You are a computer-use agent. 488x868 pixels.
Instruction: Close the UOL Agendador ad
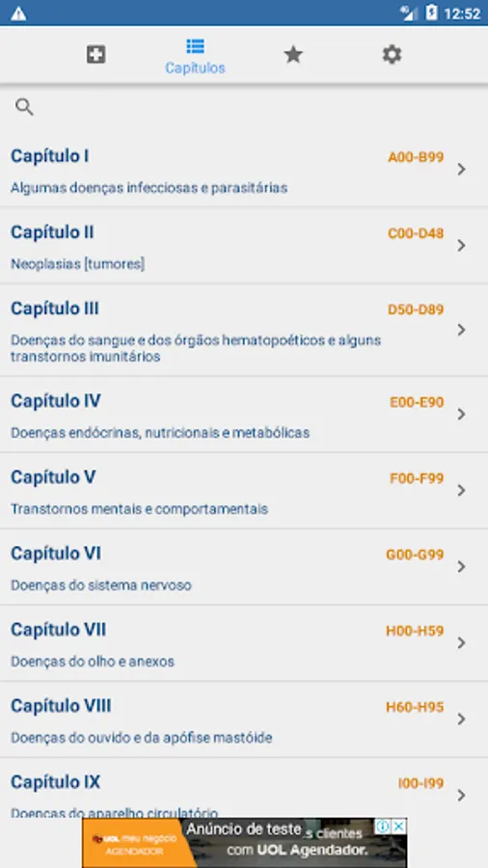[x=399, y=827]
